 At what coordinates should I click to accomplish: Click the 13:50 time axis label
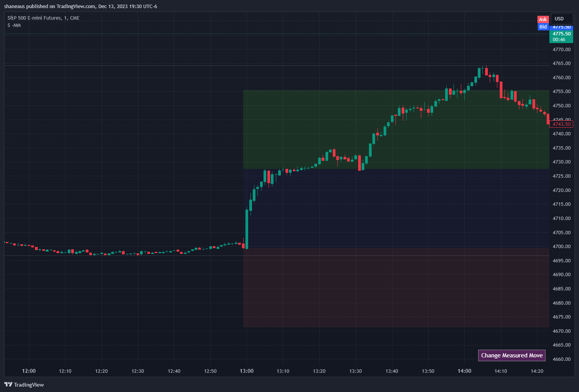click(428, 371)
